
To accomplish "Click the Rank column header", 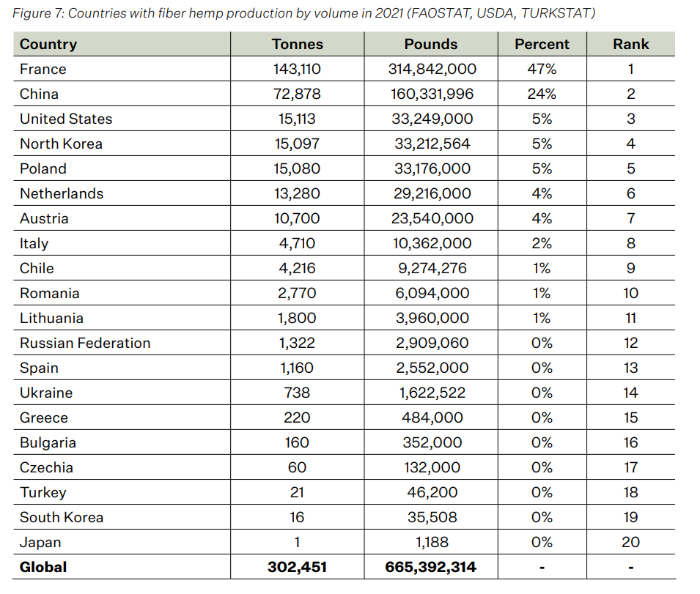I will [x=631, y=44].
